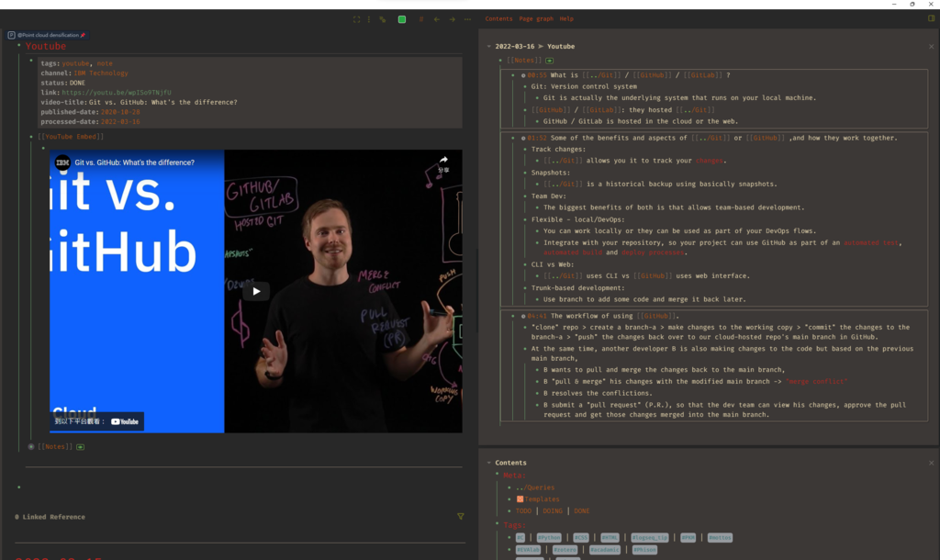Collapse the 2022-03-16 Youtube sidebar panel arrow
The image size is (940, 560).
point(489,46)
